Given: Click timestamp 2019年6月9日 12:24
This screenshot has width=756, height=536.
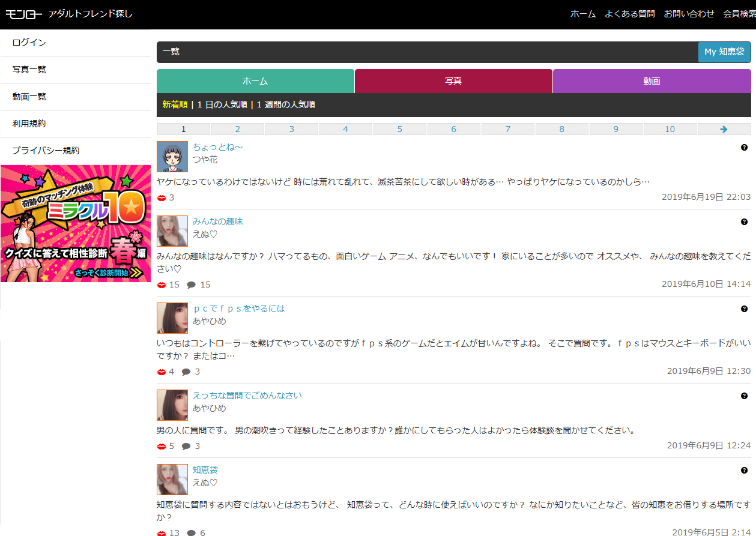Looking at the screenshot, I should (709, 445).
